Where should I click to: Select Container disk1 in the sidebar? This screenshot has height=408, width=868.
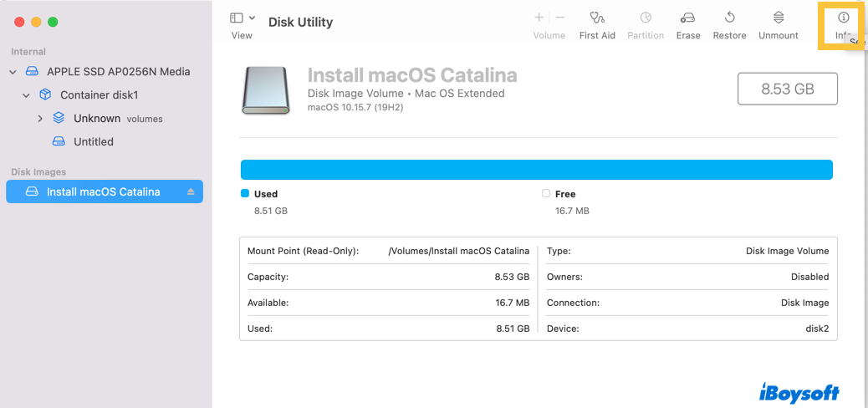[99, 95]
